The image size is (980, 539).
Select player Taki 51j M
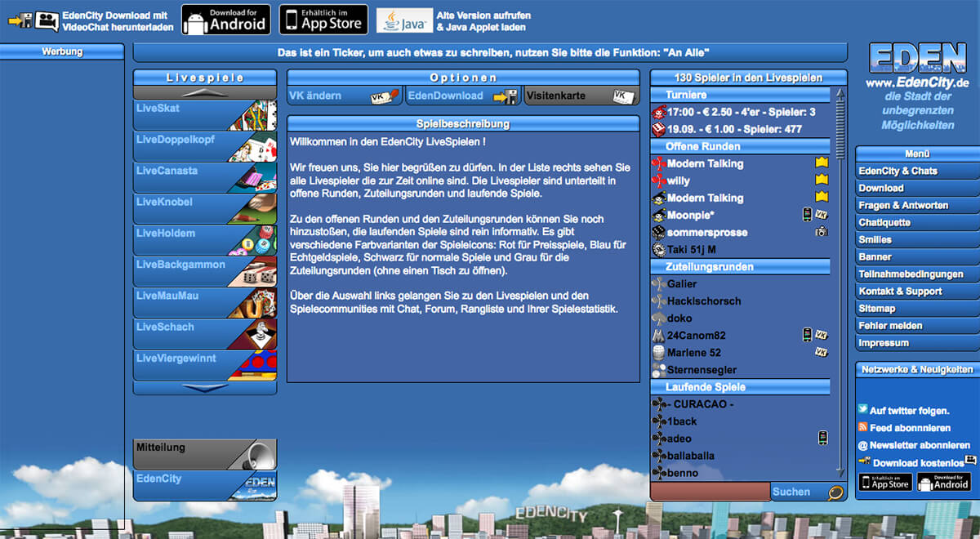741,250
